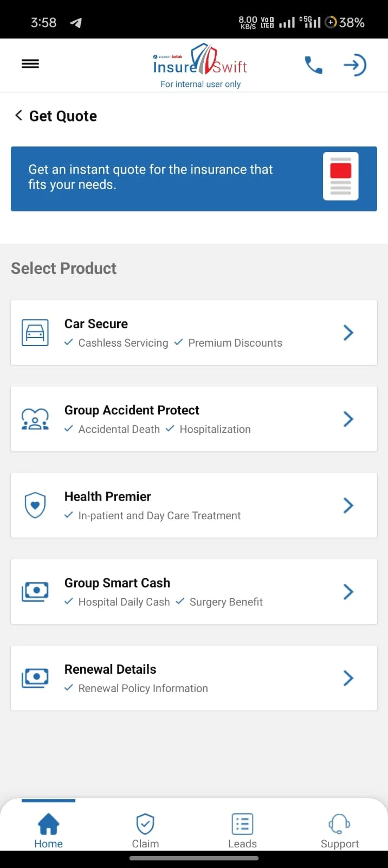Viewport: 388px width, 868px height.
Task: Switch to the Leads tab
Action: pos(242,831)
